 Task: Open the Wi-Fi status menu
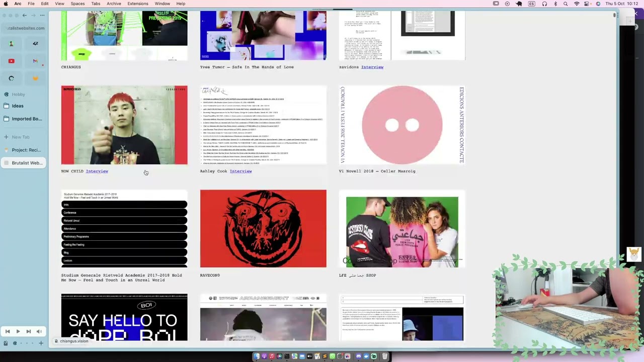tap(577, 4)
